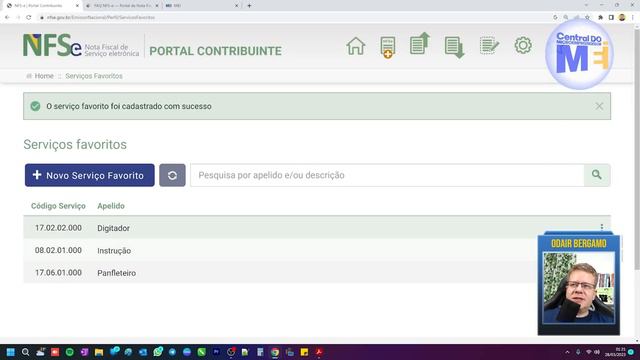Close the FAQ NFS-e browser tab
The image size is (640, 360).
tap(157, 6)
